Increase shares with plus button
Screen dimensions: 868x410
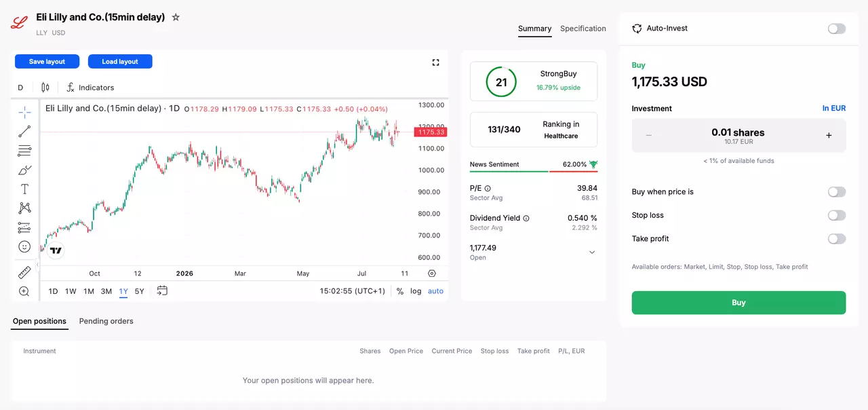[x=829, y=135]
